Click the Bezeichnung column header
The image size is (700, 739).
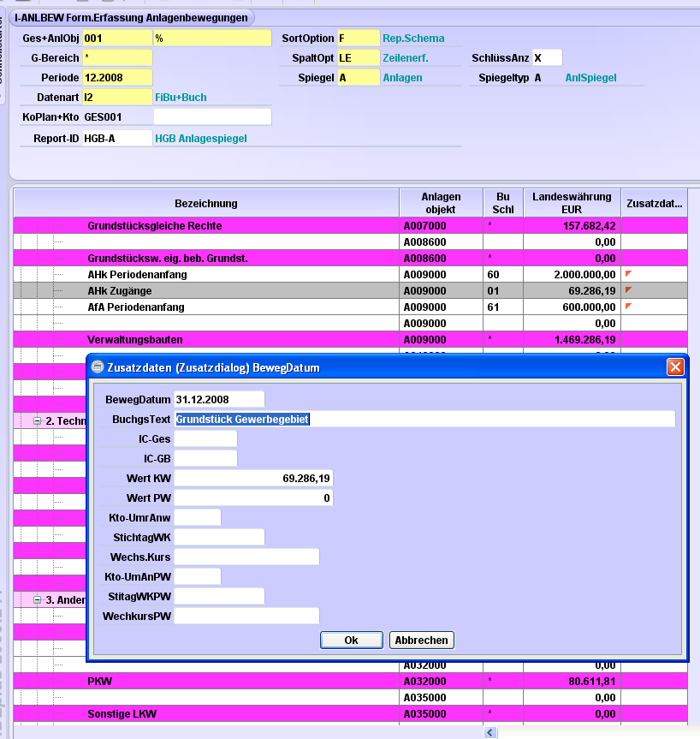tap(206, 203)
